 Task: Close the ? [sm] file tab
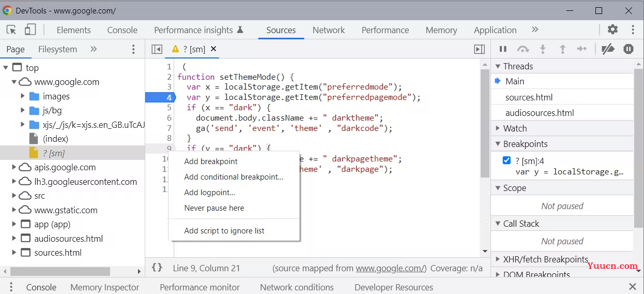[213, 49]
